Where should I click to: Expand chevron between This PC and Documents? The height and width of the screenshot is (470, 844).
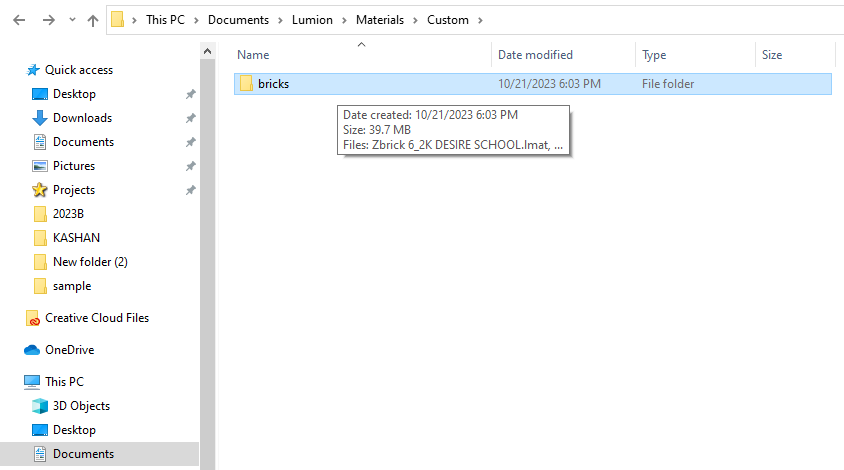(196, 20)
